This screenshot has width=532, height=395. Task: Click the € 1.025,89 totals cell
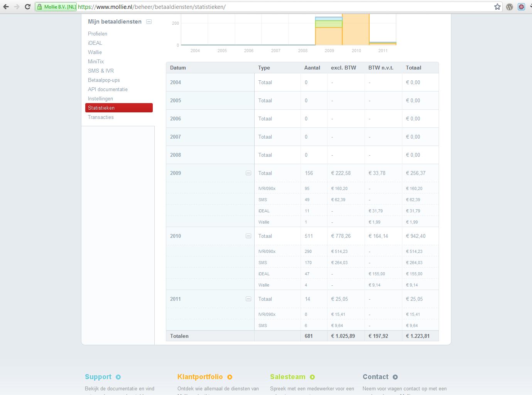(x=343, y=336)
